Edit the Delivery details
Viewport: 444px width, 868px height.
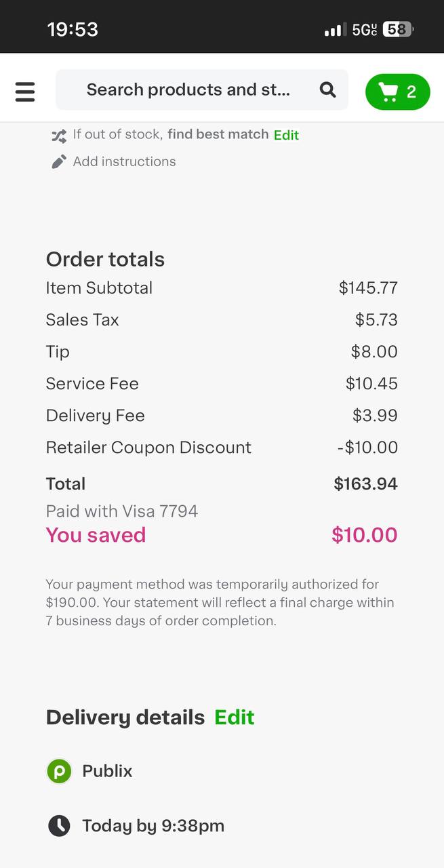tap(234, 717)
